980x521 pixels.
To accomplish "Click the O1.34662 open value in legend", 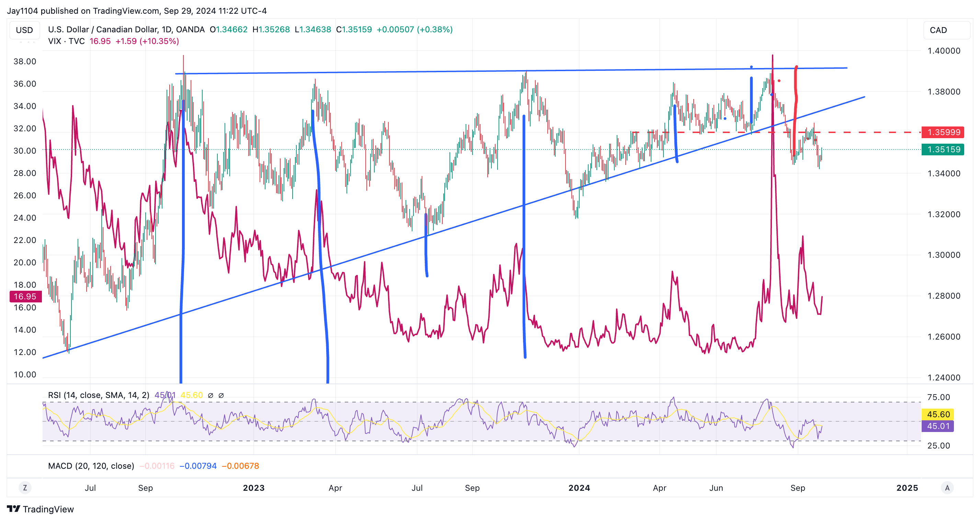I will (x=229, y=29).
